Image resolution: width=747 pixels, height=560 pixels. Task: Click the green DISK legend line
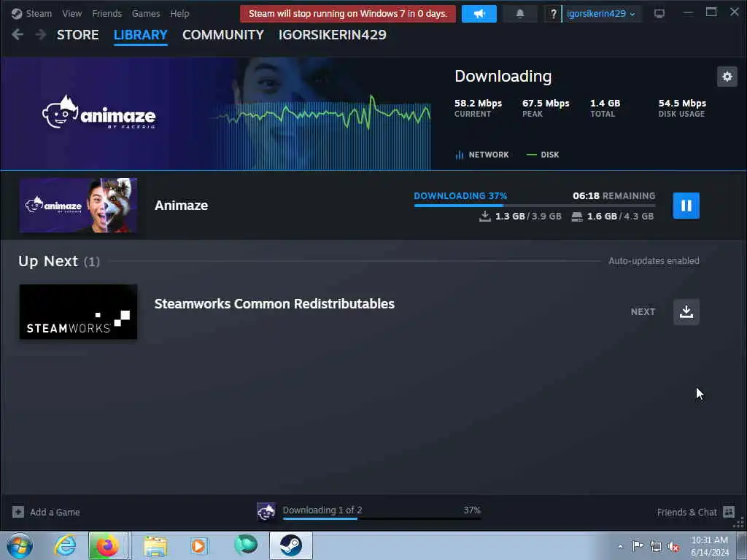pos(531,155)
